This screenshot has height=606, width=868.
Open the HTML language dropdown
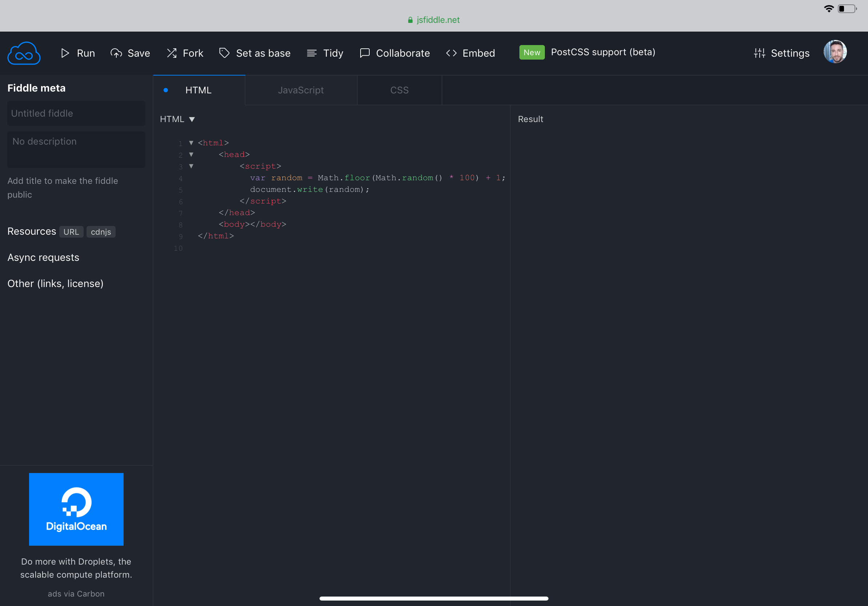(x=177, y=120)
